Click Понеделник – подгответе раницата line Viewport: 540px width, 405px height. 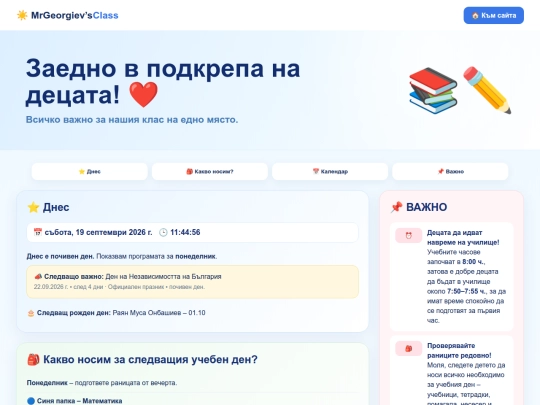pyautogui.click(x=102, y=383)
